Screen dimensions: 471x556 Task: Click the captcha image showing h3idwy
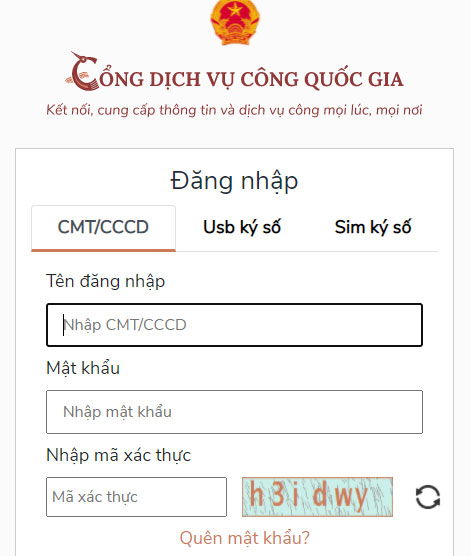tap(317, 496)
